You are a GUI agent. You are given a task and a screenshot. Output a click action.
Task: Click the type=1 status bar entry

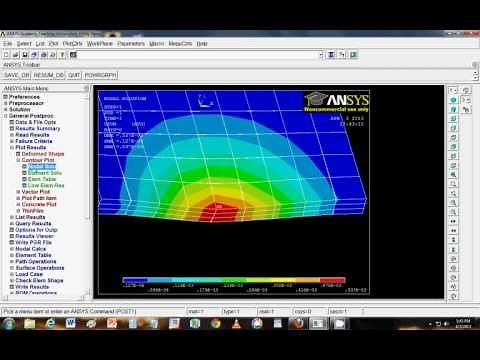tap(232, 311)
